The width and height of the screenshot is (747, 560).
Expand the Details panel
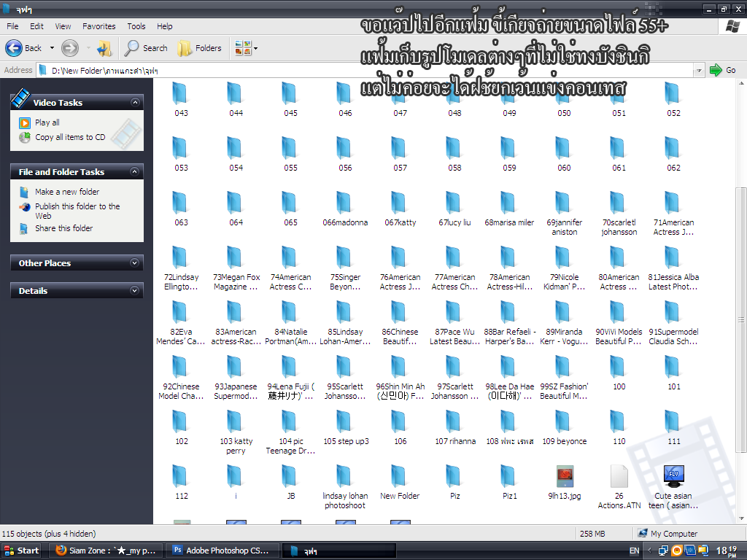[135, 290]
